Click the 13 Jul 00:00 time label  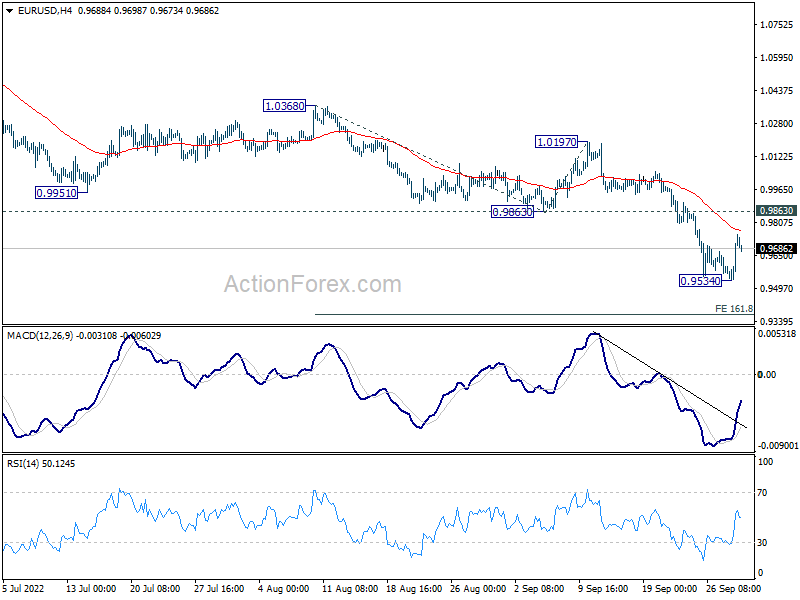click(x=91, y=588)
